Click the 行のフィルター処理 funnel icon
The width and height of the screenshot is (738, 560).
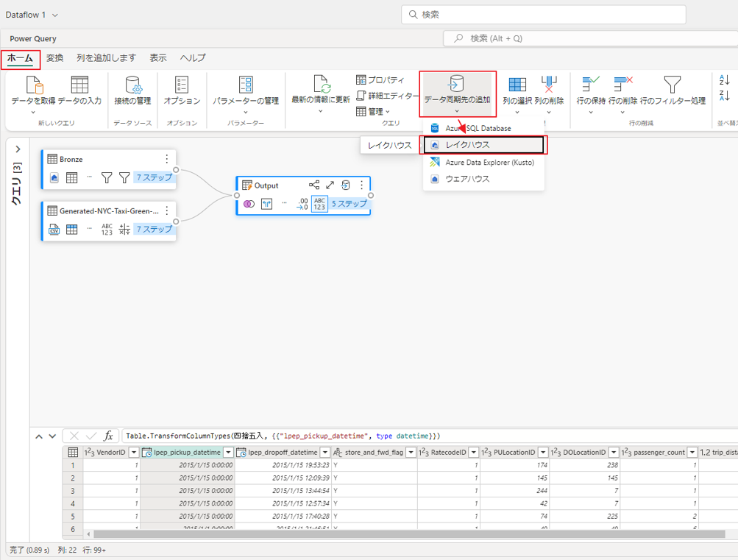[673, 85]
